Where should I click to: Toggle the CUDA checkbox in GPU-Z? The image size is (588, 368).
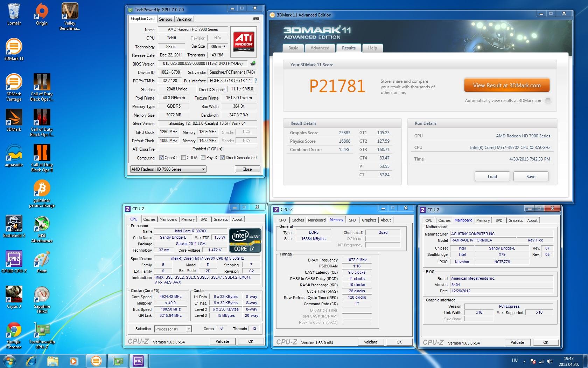[183, 158]
